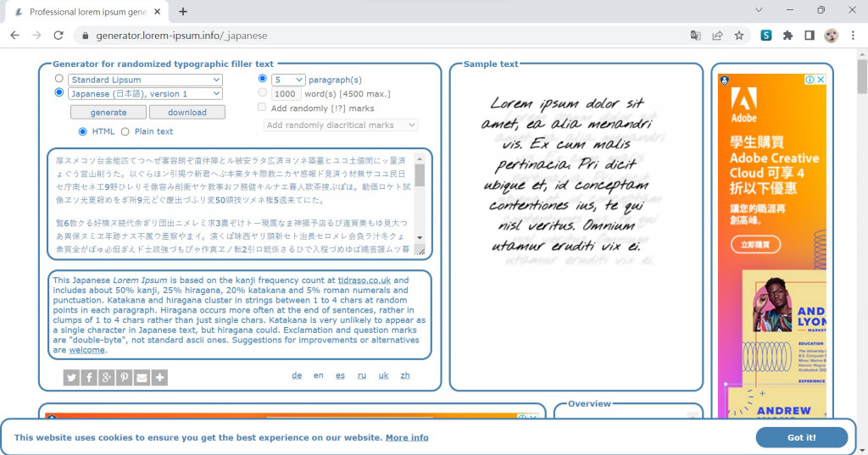Open the translate this page icon
Screen dimensions: 868x455
[x=695, y=36]
